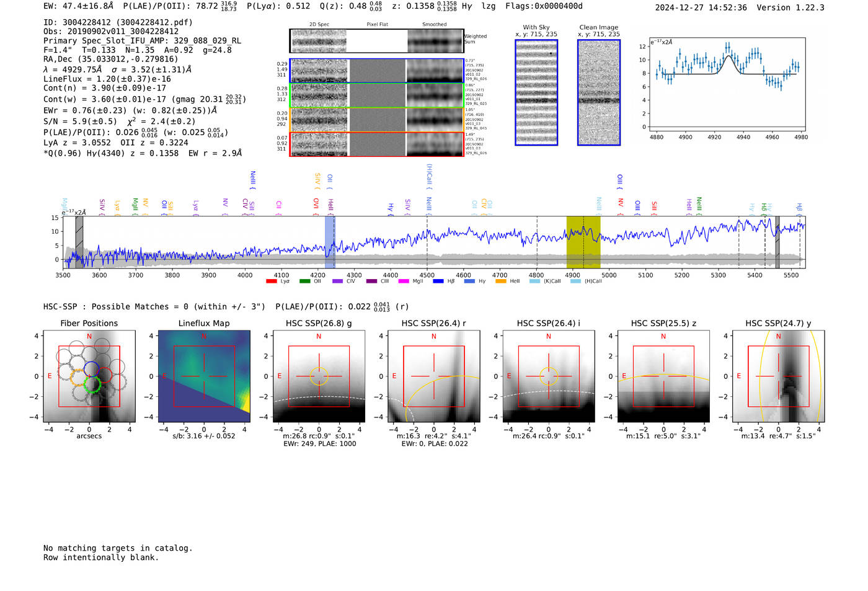Click the Pixel Flat column header
The width and height of the screenshot is (868, 591).
(377, 24)
